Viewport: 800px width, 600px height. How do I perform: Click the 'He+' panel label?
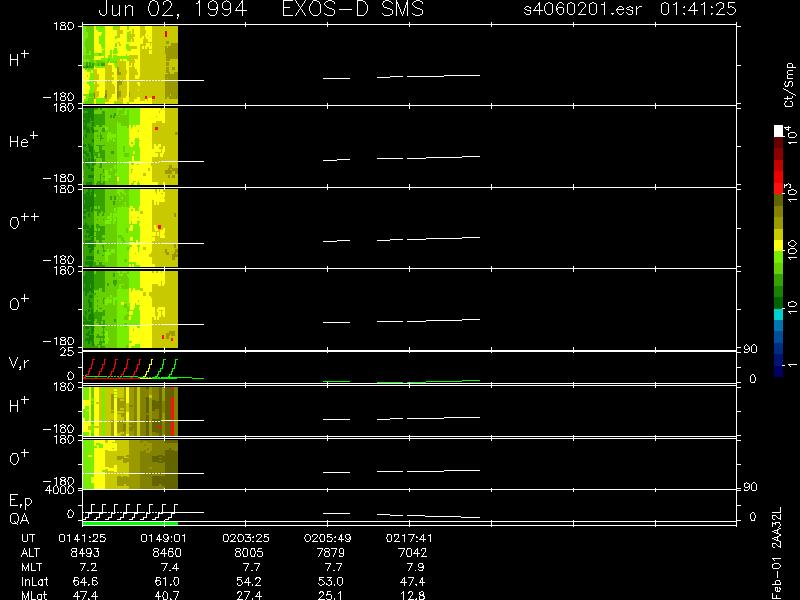tap(23, 140)
